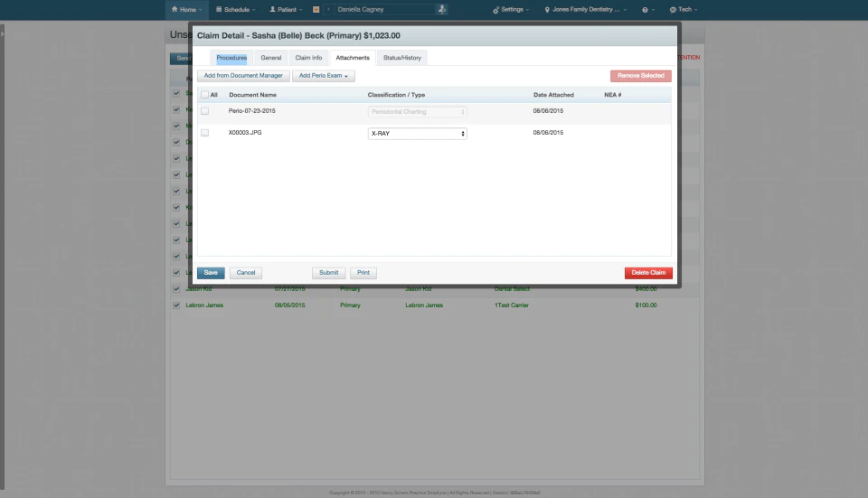Click the $100.00 amount in Lebron James row
The image size is (868, 498).
[x=646, y=305]
